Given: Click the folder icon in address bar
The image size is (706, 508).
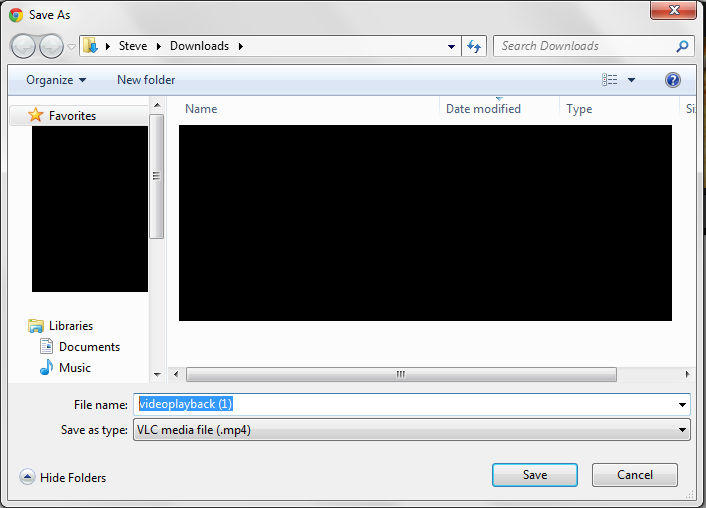Looking at the screenshot, I should coord(91,46).
